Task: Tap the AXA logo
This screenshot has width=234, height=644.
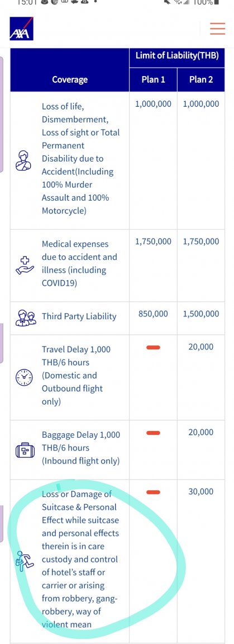Action: 21,29
